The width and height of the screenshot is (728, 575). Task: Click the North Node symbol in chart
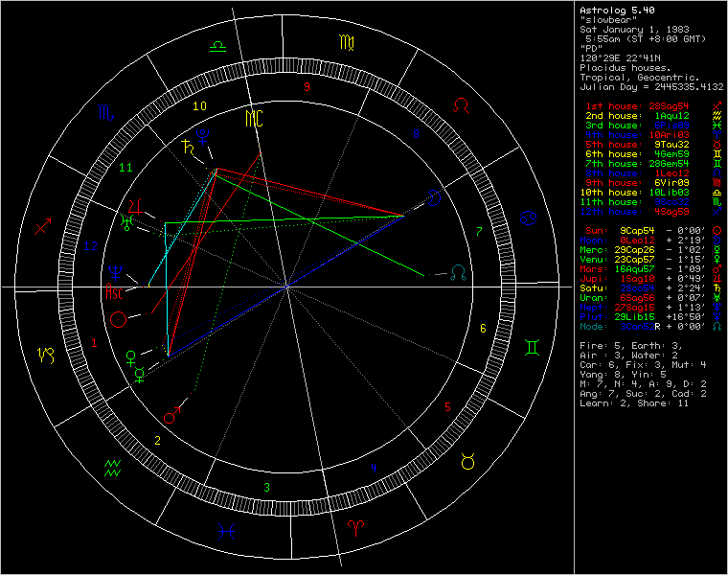pyautogui.click(x=458, y=272)
